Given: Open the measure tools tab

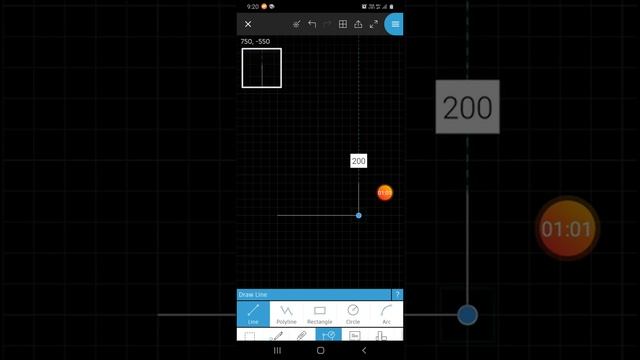Looking at the screenshot, I should click(381, 336).
